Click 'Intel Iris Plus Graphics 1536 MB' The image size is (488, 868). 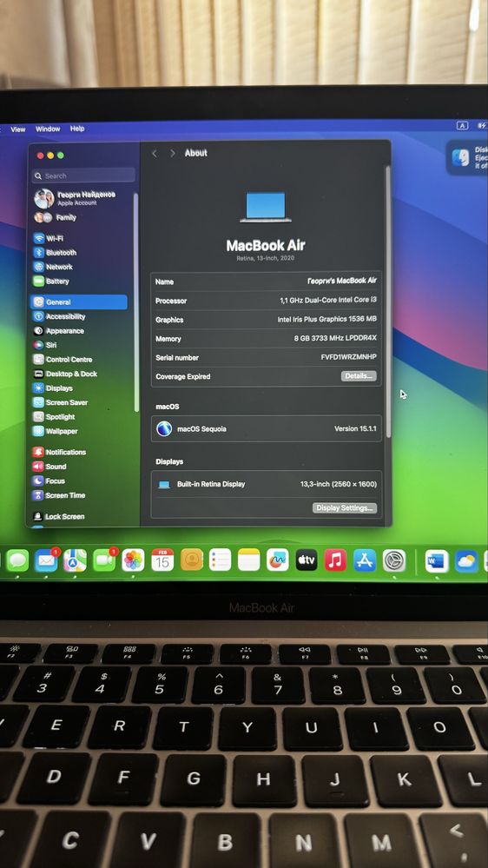click(327, 320)
